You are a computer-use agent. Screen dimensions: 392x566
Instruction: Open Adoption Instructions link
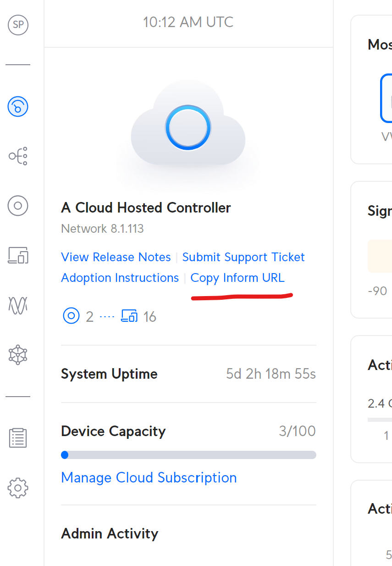click(120, 278)
